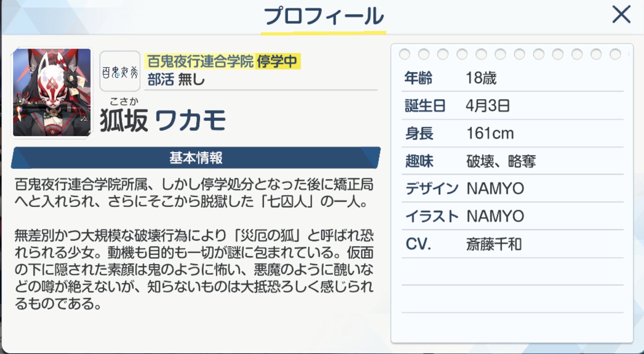Select the 身長 161cm row
Screen dimensions: 644x354
(x=512, y=134)
